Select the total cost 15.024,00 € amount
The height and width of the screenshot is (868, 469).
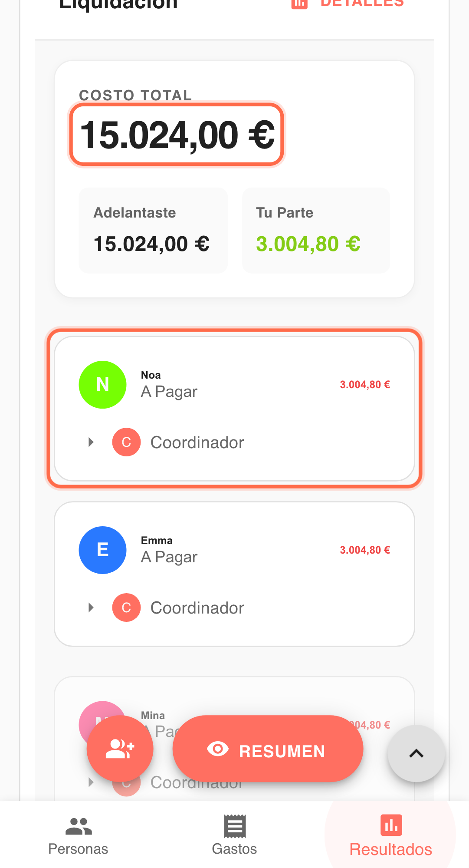[x=177, y=135]
